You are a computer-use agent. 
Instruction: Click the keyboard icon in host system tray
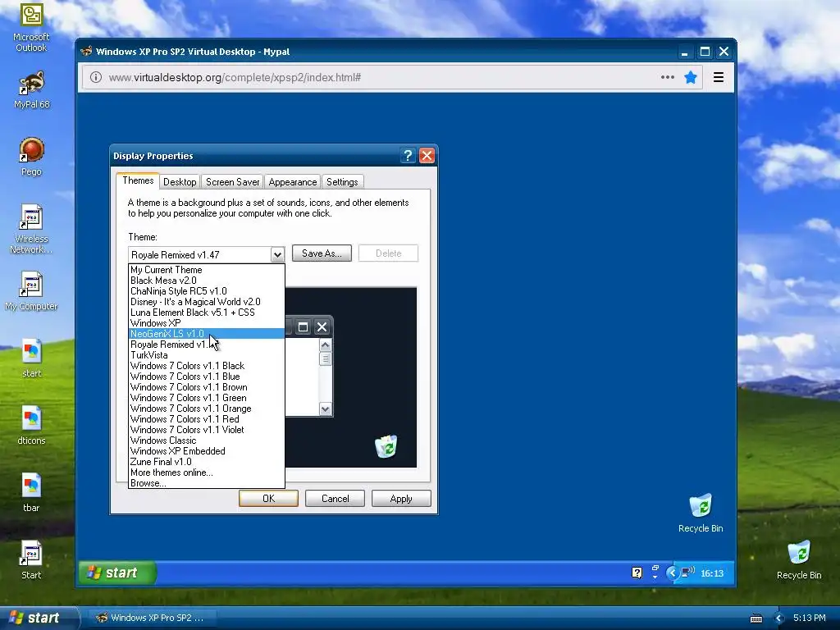[x=756, y=619]
